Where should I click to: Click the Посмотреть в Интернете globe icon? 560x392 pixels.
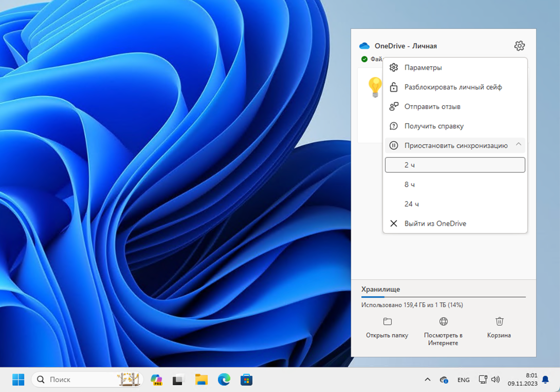pos(443,322)
